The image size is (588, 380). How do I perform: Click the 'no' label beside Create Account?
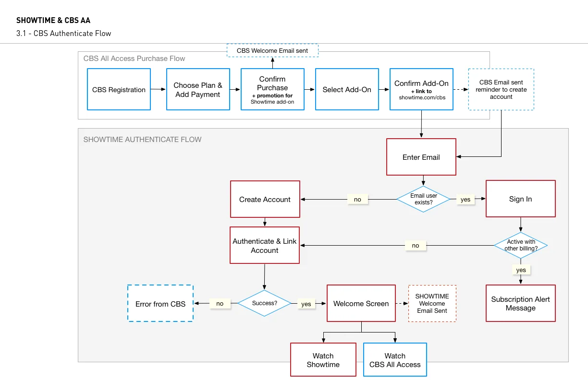tap(357, 199)
